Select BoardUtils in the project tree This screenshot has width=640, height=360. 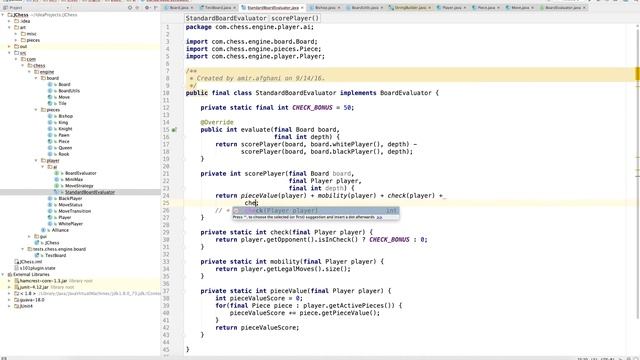[69, 91]
